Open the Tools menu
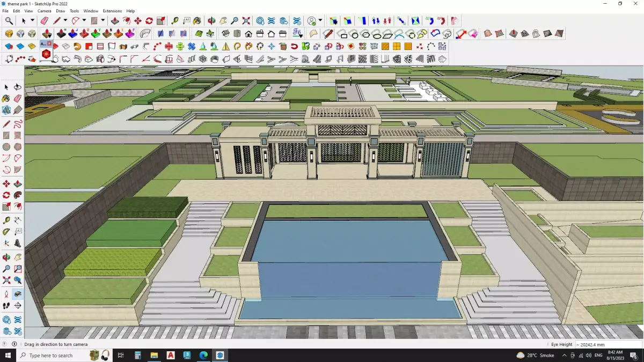This screenshot has width=644, height=362. click(x=74, y=11)
